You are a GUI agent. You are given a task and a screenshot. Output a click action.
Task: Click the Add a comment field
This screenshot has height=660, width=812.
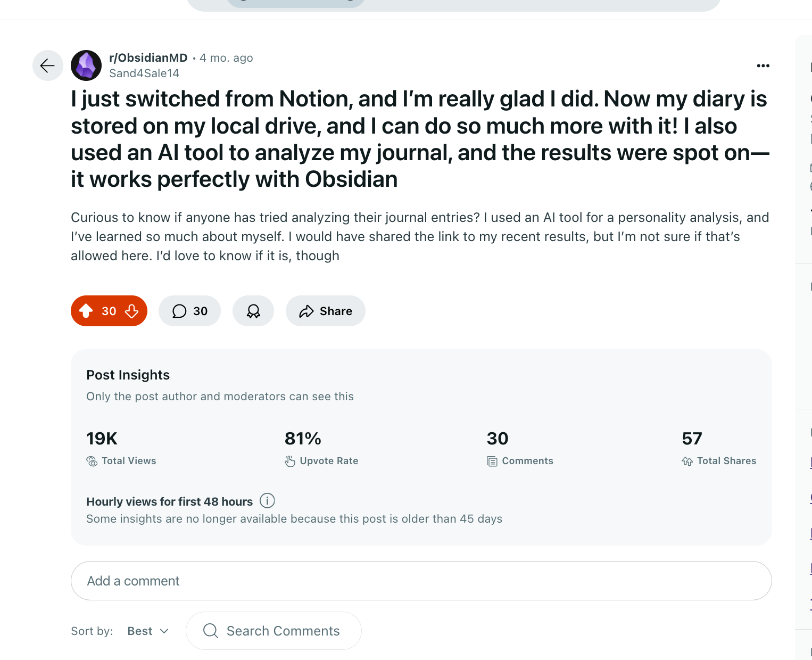[x=421, y=581]
